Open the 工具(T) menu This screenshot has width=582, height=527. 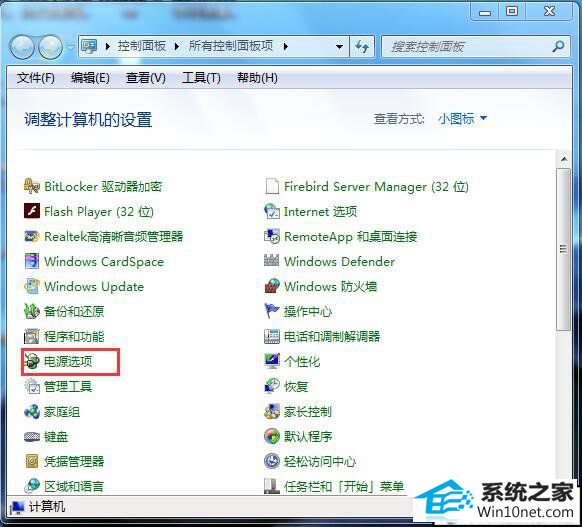point(202,78)
